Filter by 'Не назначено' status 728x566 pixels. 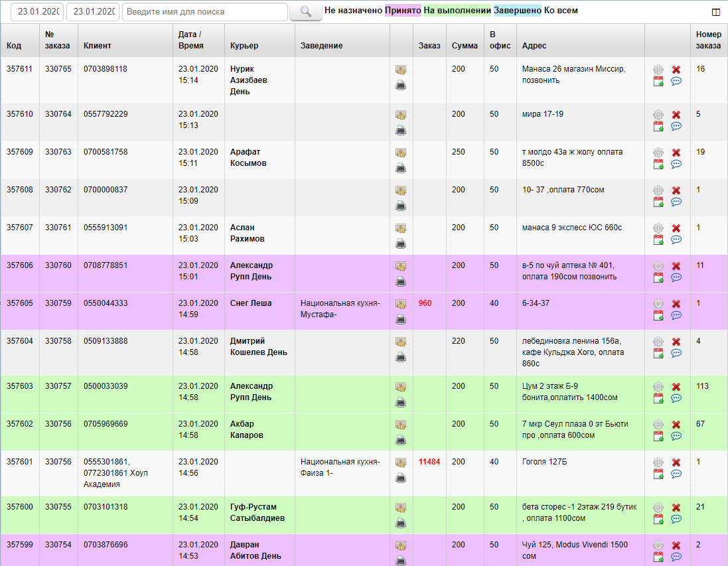353,10
